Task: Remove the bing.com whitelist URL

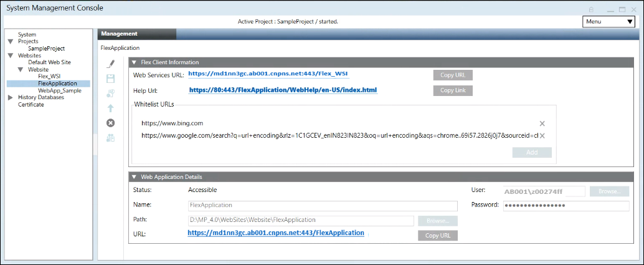Action: 542,123
